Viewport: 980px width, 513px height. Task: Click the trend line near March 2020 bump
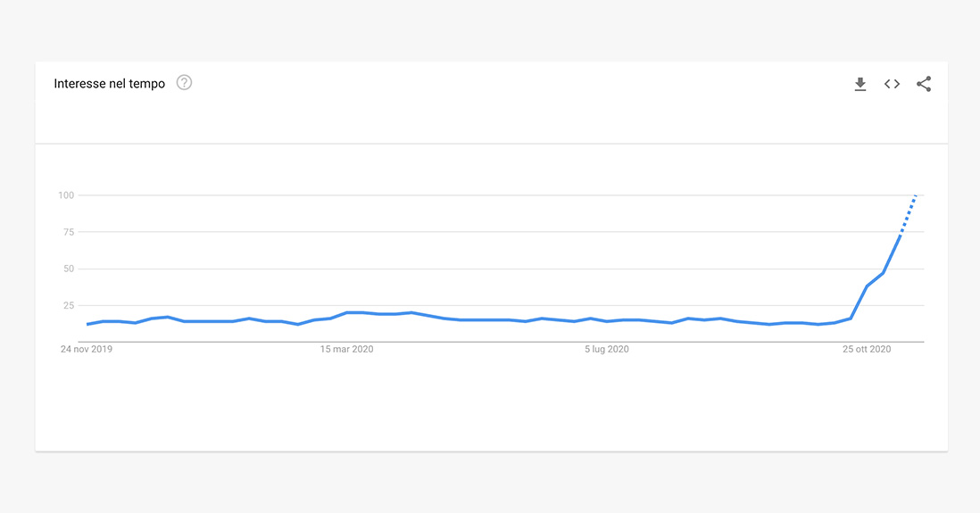(x=354, y=312)
